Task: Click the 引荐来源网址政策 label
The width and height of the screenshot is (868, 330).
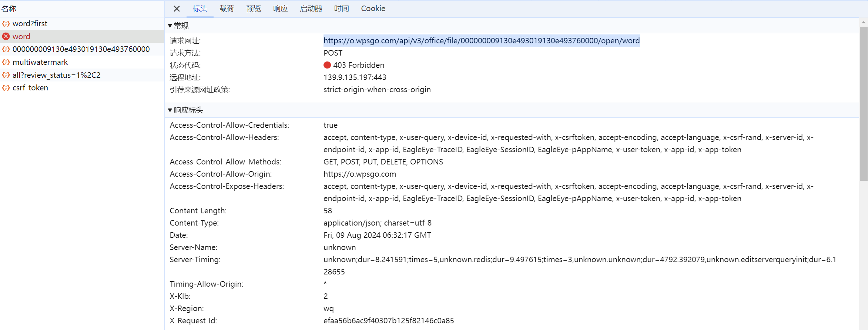Action: click(200, 90)
